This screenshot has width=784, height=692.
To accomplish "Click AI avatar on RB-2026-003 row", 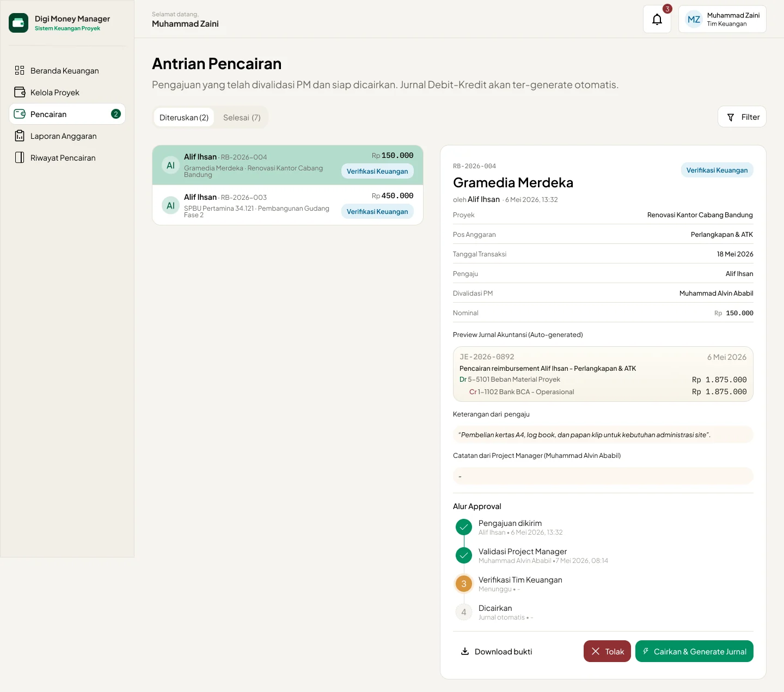I will 170,205.
